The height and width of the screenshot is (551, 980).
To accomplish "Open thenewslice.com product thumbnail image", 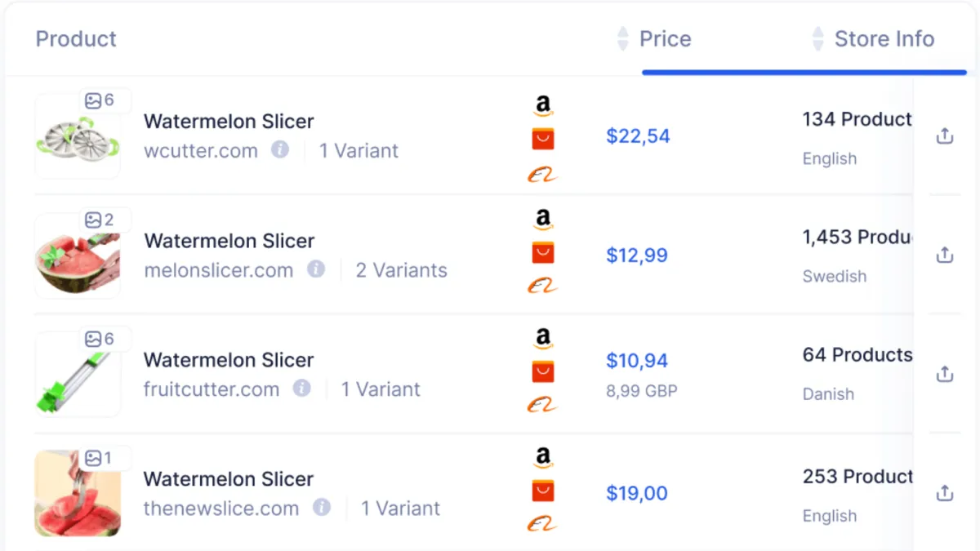I will point(78,493).
